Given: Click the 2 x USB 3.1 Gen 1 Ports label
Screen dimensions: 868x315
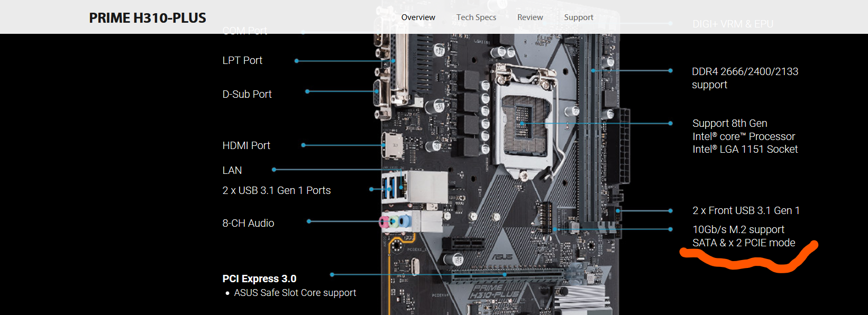Looking at the screenshot, I should click(x=277, y=190).
